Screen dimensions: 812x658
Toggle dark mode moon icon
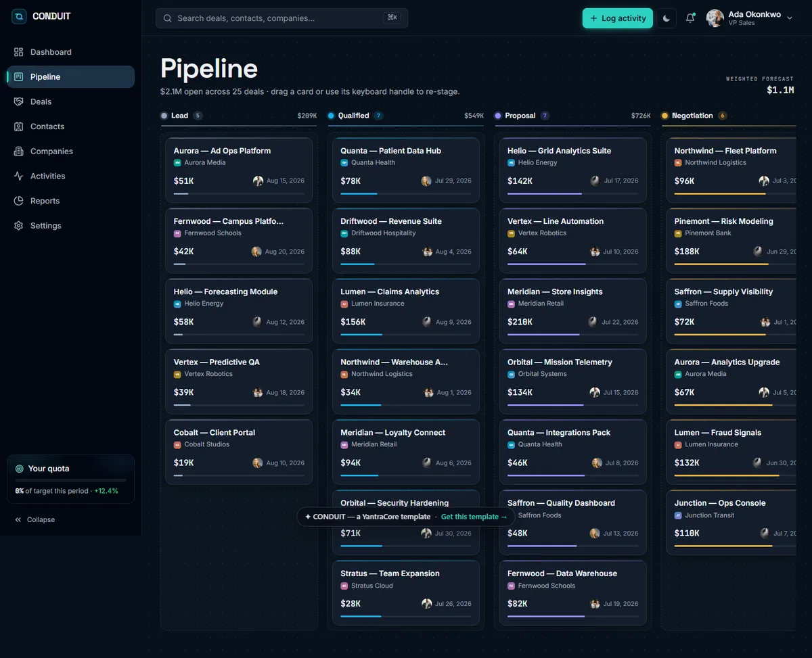(x=667, y=18)
